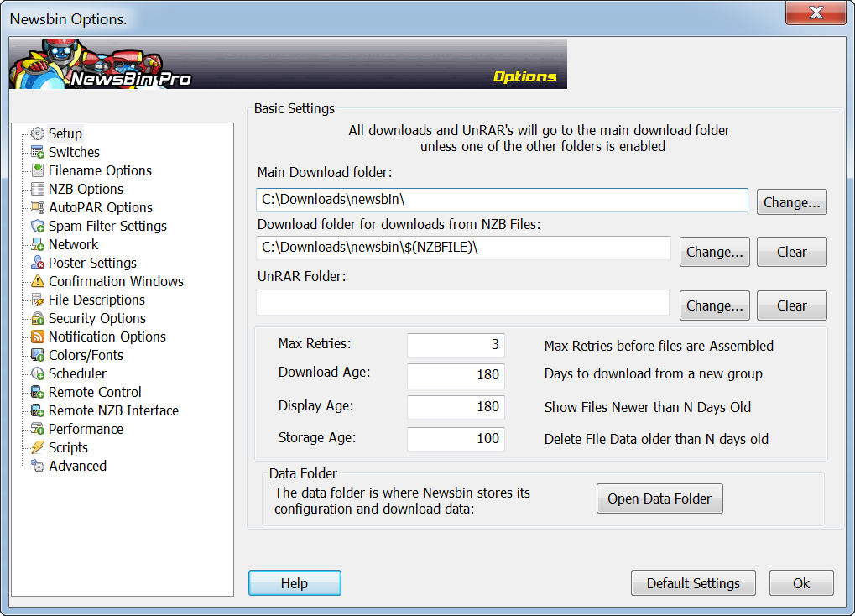Go to Performance settings

[x=86, y=430]
